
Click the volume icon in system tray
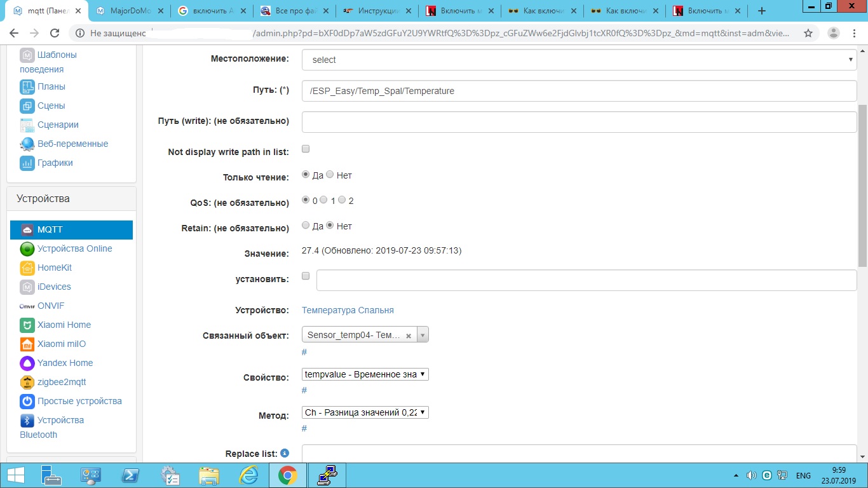click(x=752, y=475)
